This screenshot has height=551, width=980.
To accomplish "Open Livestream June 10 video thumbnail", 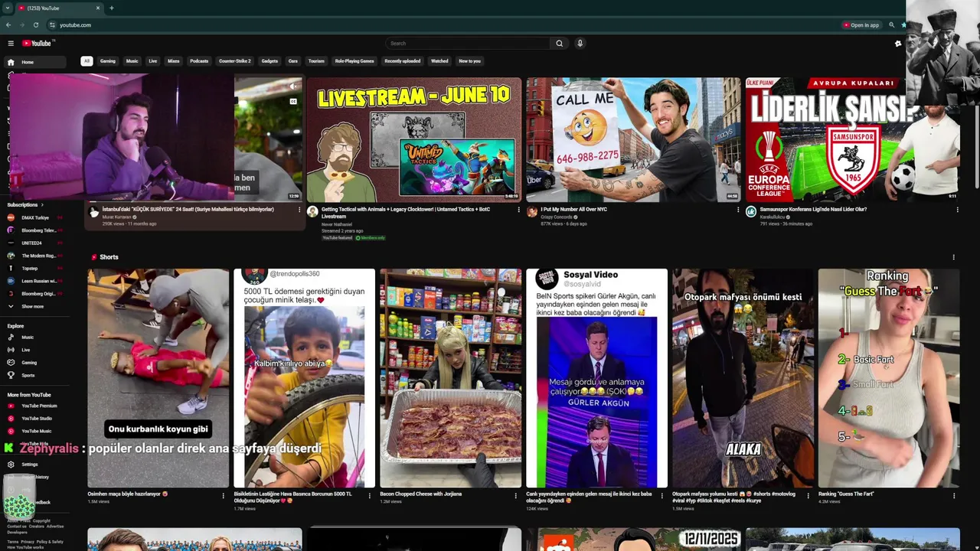I will click(414, 139).
